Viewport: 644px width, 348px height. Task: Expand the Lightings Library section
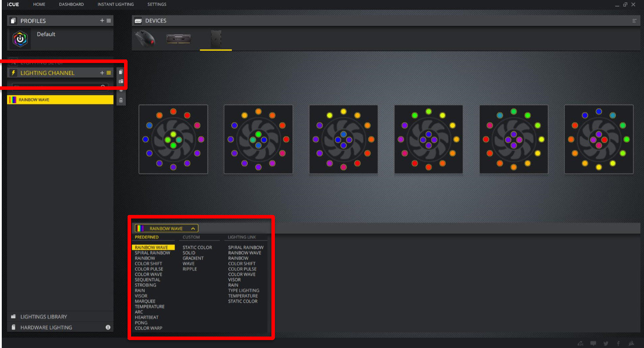coord(60,317)
